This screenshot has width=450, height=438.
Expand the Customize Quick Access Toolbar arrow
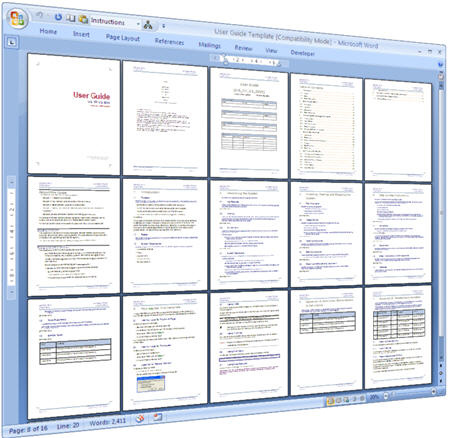coord(163,26)
